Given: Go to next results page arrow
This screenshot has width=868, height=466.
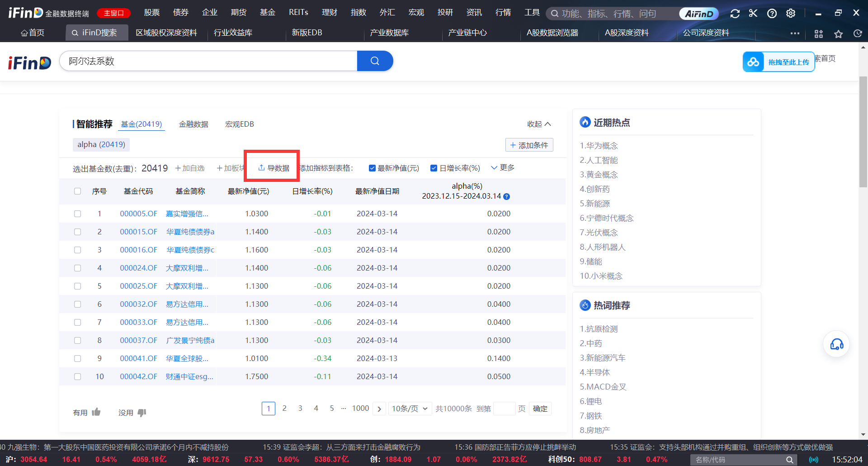Looking at the screenshot, I should coord(379,409).
